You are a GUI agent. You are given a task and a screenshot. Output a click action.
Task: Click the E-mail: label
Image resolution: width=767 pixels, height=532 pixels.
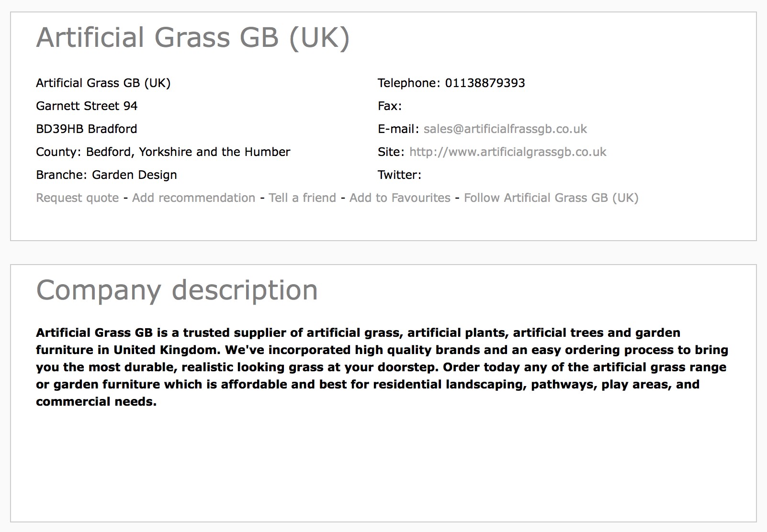click(398, 129)
